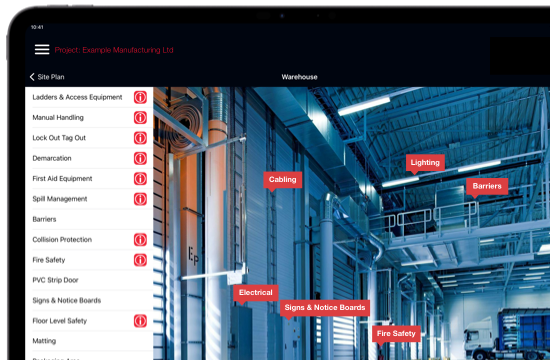Open info for Ladders & Access Equipment
Viewport: 550px width, 360px height.
coord(140,97)
